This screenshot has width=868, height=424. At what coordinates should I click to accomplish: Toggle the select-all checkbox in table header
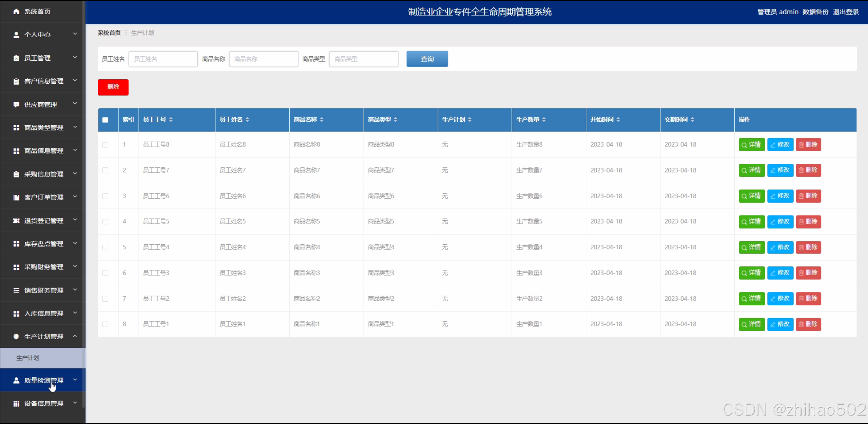coord(105,120)
